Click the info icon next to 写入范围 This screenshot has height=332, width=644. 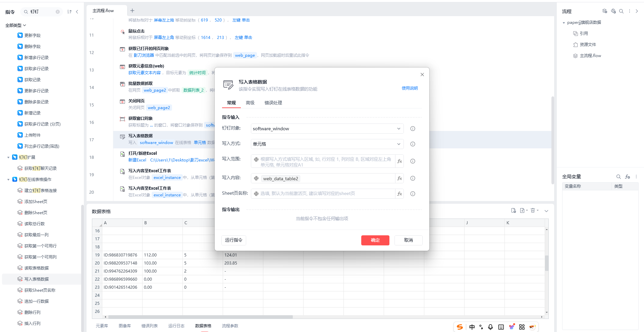pos(413,161)
